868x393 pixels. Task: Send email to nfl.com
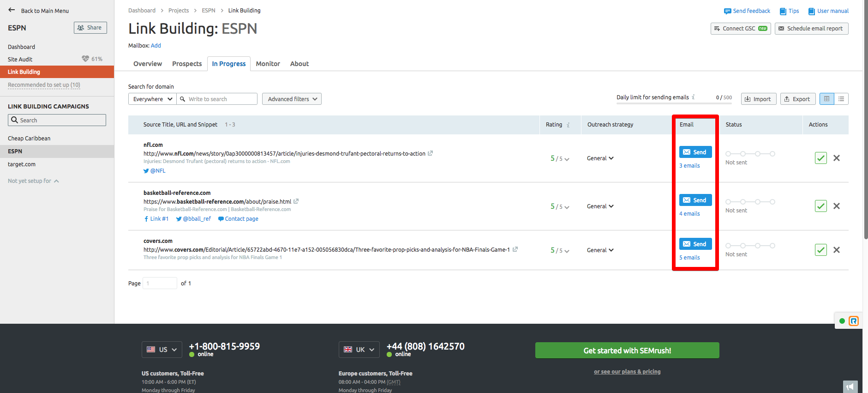tap(695, 152)
